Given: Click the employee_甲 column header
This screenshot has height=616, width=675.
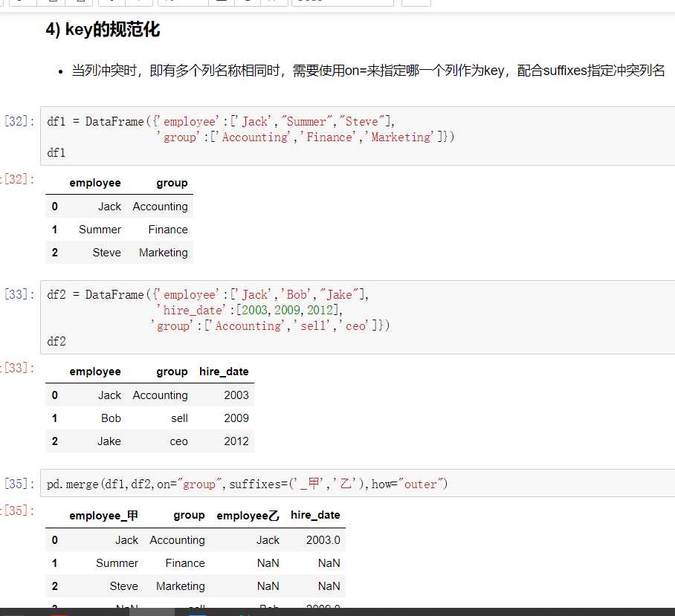Looking at the screenshot, I should click(x=103, y=516).
